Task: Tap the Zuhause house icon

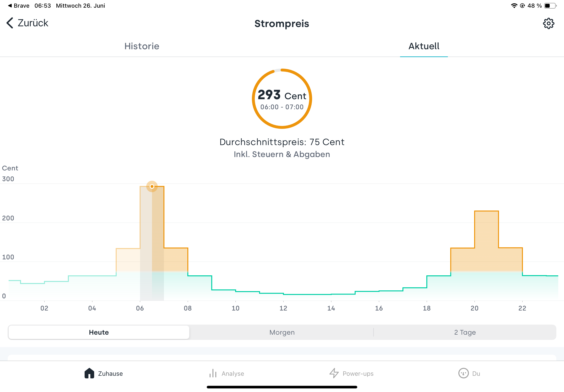Action: coord(89,373)
